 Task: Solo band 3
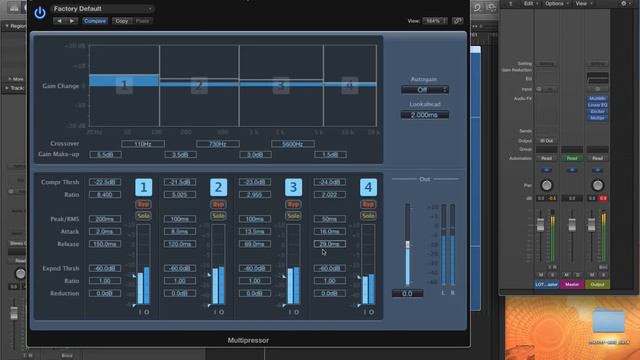click(x=293, y=216)
